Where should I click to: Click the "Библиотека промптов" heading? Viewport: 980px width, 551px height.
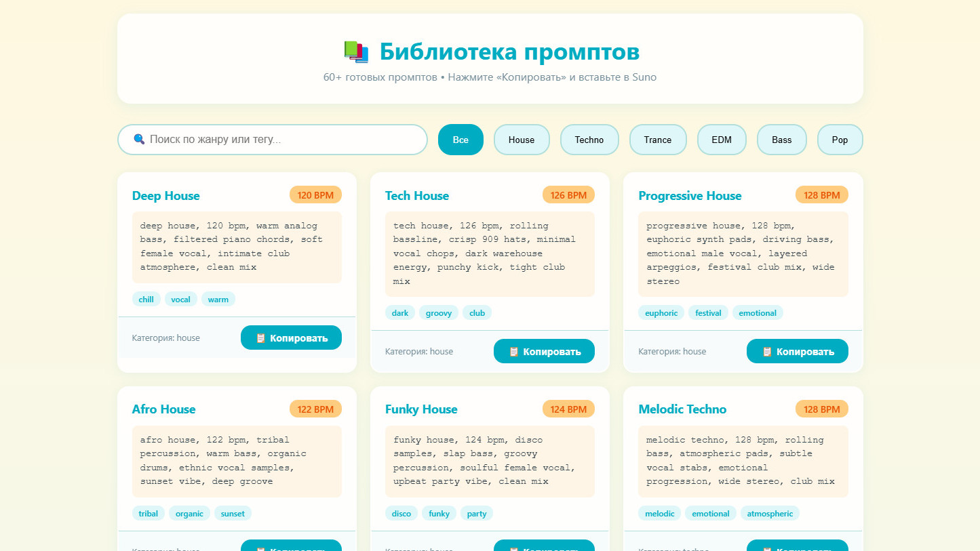(x=509, y=52)
